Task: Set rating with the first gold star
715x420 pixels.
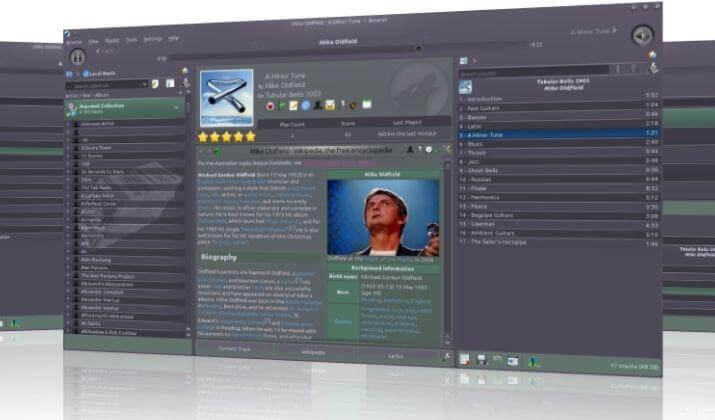Action: pos(203,137)
